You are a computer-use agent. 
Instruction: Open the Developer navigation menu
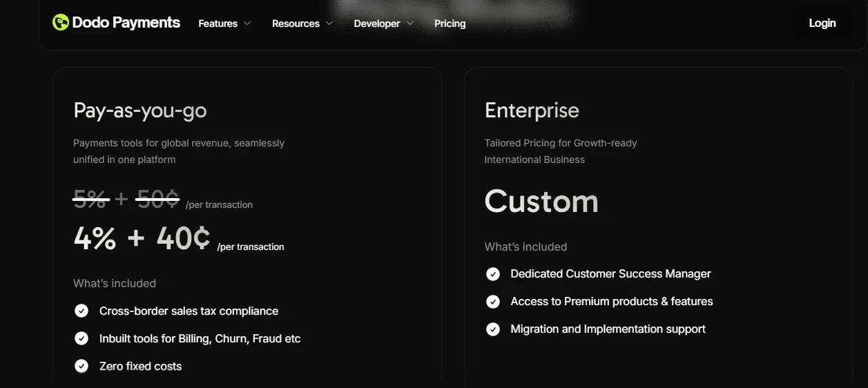click(x=377, y=23)
